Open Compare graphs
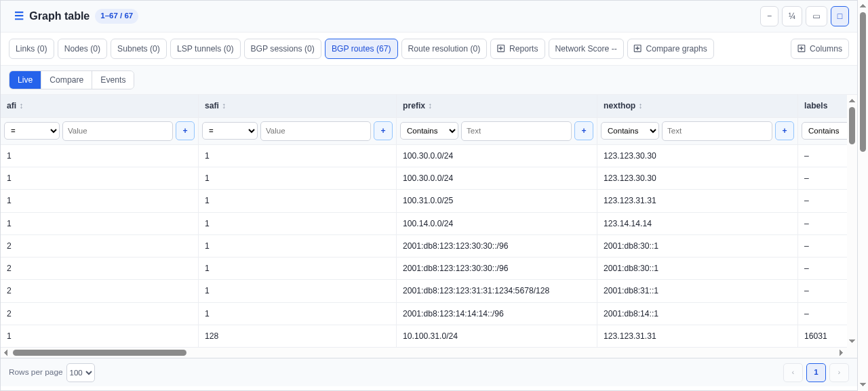 (x=671, y=49)
